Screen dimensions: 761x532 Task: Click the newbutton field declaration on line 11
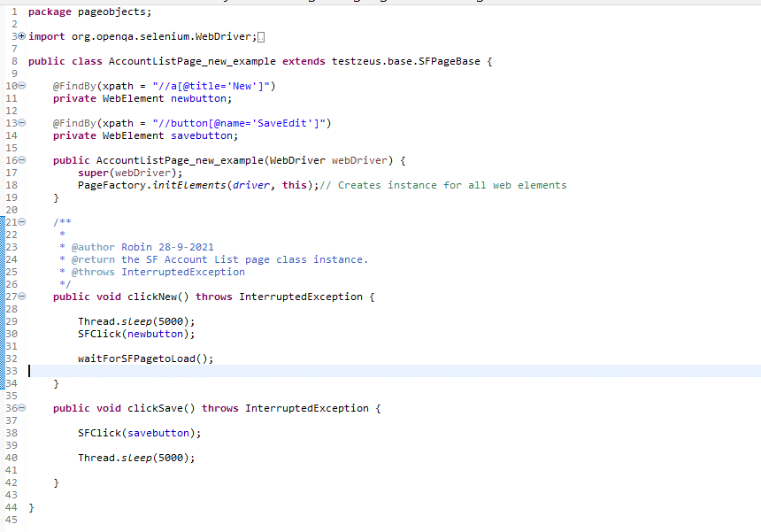click(x=142, y=98)
